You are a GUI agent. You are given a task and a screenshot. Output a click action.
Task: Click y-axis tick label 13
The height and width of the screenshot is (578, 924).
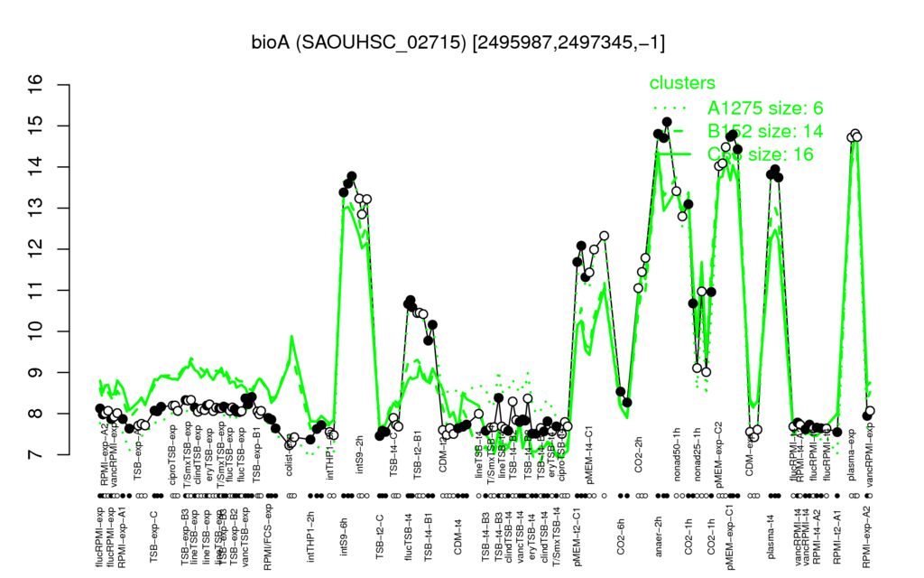pyautogui.click(x=35, y=209)
